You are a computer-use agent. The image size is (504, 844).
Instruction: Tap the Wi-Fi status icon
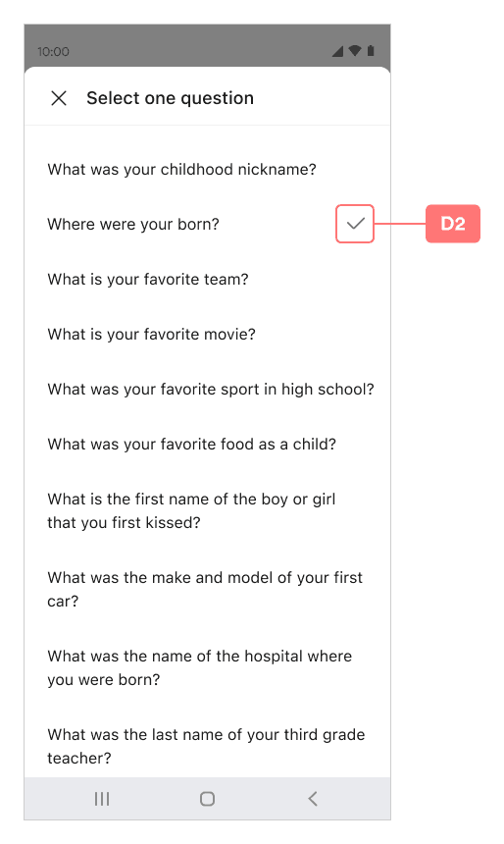(355, 51)
